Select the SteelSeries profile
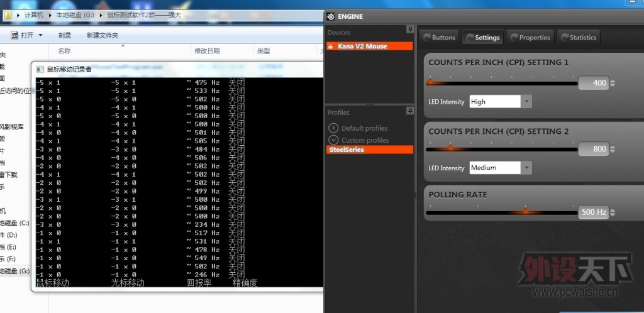The height and width of the screenshot is (313, 644). 370,150
